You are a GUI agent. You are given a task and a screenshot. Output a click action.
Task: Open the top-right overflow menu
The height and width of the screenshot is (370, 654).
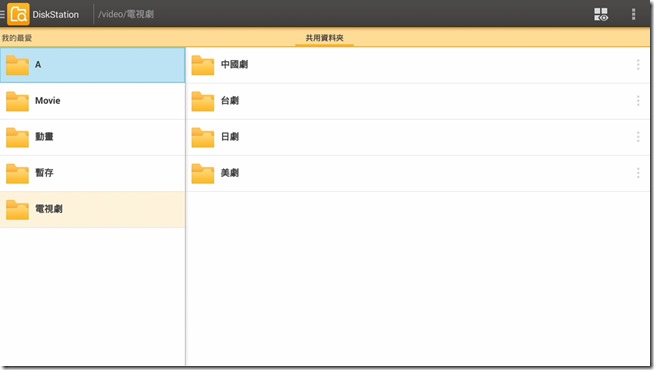(x=634, y=14)
